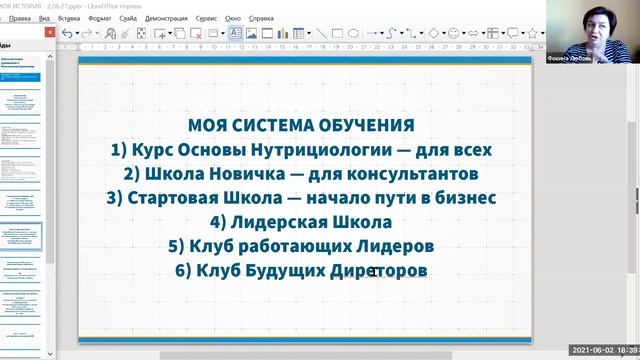This screenshot has width=640, height=360.
Task: Open the Undo history dropdown arrow
Action: click(x=77, y=33)
